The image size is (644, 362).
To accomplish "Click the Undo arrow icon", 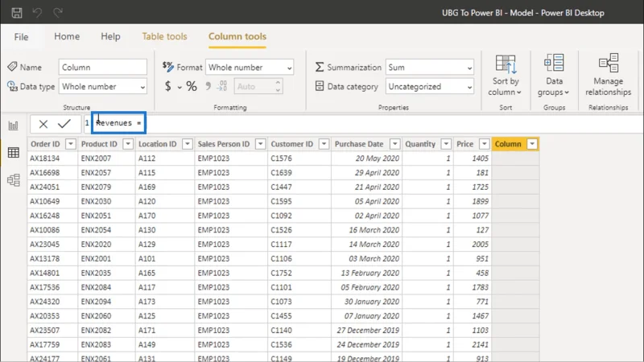I will (37, 13).
